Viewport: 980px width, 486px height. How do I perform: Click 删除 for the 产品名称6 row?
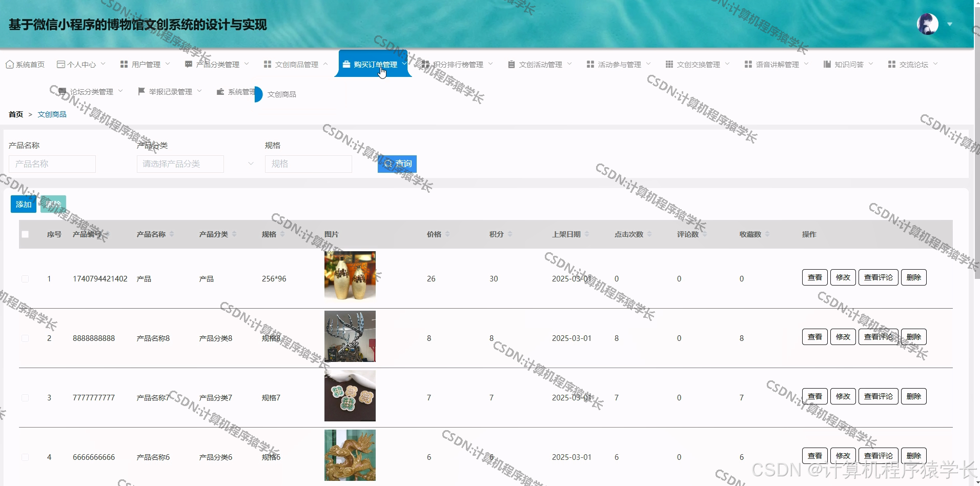tap(914, 456)
